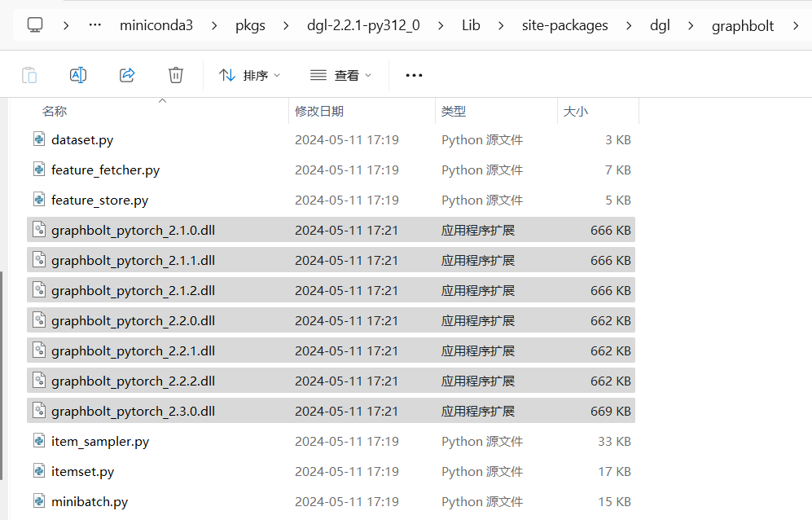812x520 pixels.
Task: Click the graphbolt_pytorch_2.1.2.dll file icon
Action: pyautogui.click(x=39, y=289)
